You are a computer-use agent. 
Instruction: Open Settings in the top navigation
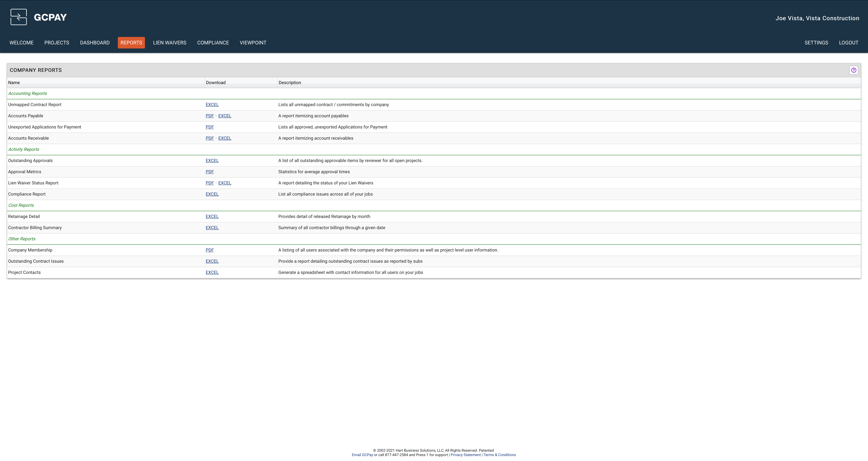point(816,43)
